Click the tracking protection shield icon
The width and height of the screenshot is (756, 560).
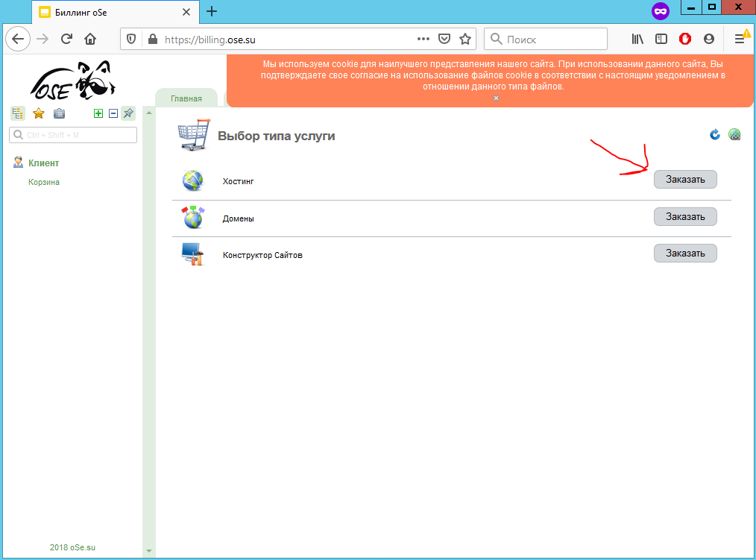point(131,39)
